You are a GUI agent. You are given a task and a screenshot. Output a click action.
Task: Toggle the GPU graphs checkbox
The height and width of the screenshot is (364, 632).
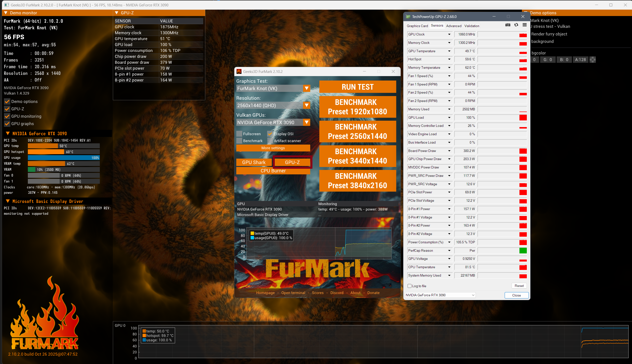7,124
